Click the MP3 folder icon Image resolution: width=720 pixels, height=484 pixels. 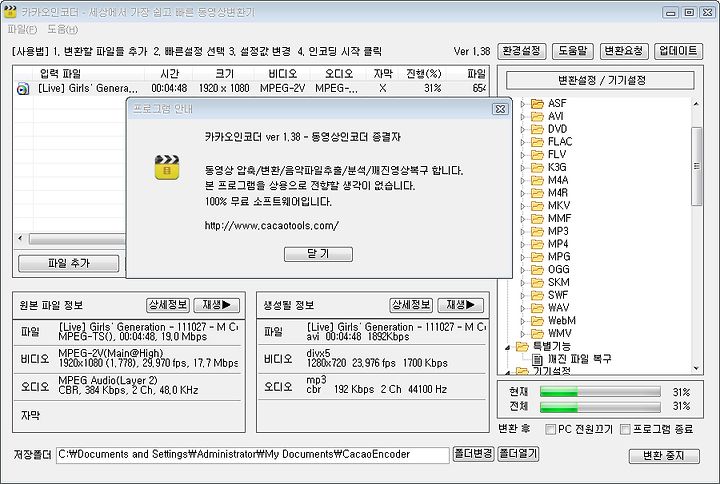537,231
